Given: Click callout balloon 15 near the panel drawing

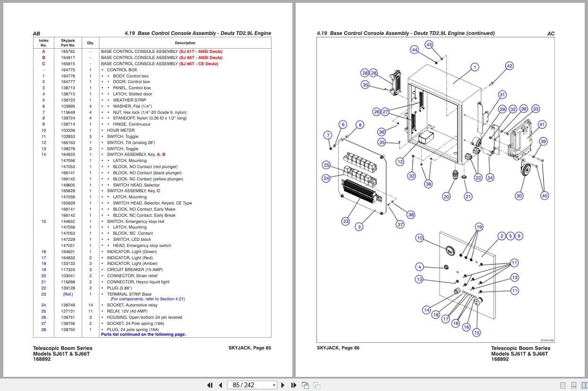Looking at the screenshot, I should click(x=476, y=332).
